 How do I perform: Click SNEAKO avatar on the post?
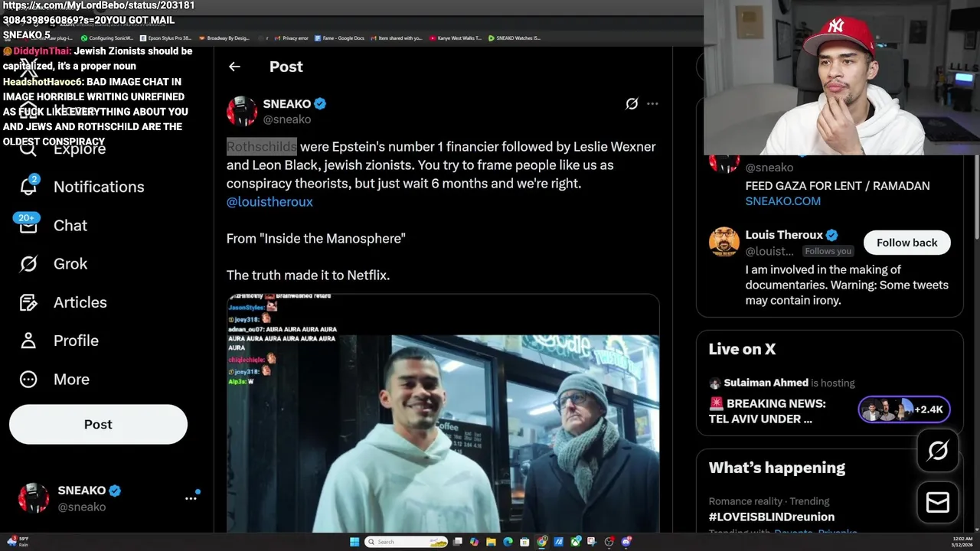[242, 111]
